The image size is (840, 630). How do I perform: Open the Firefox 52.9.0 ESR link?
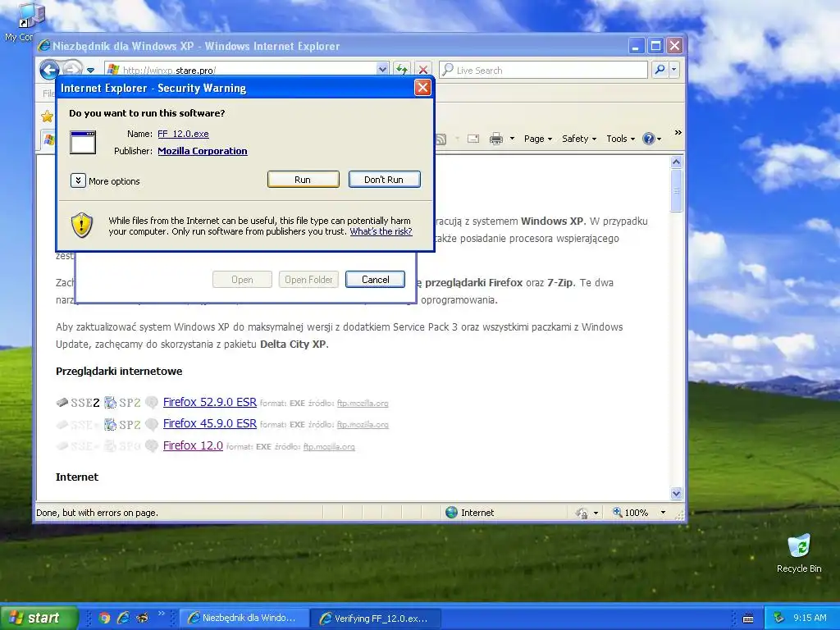click(210, 402)
